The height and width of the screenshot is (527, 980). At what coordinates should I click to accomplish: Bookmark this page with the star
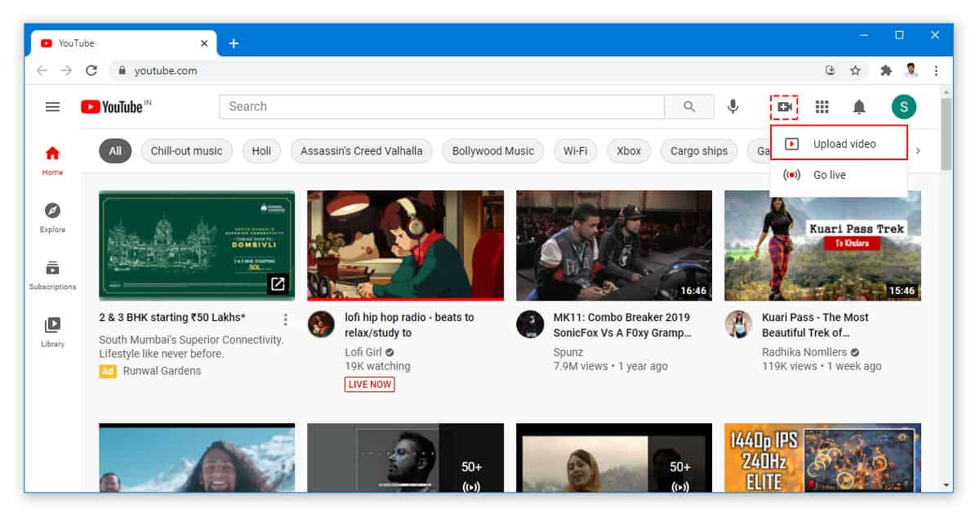point(855,70)
